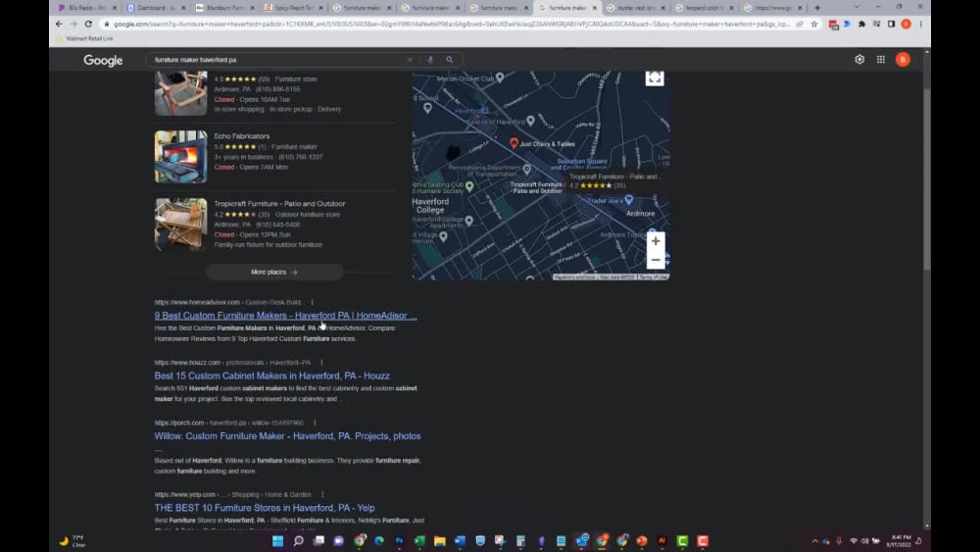This screenshot has width=980, height=552.
Task: Open more options for the Houzz result
Action: pos(321,363)
